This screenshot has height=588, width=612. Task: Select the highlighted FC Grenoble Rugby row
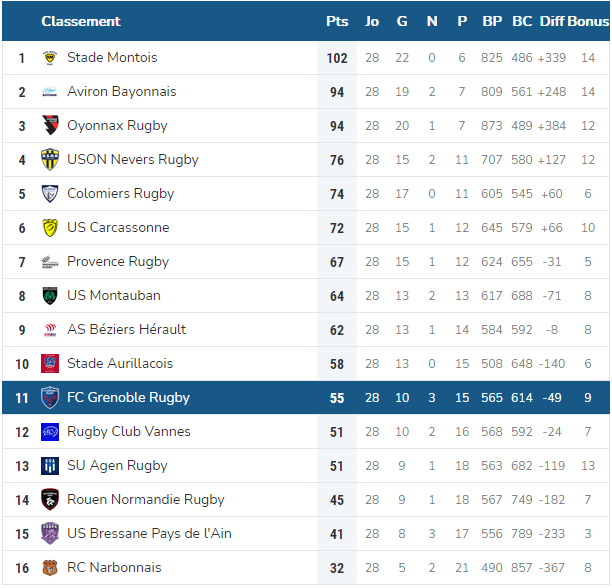pyautogui.click(x=306, y=398)
